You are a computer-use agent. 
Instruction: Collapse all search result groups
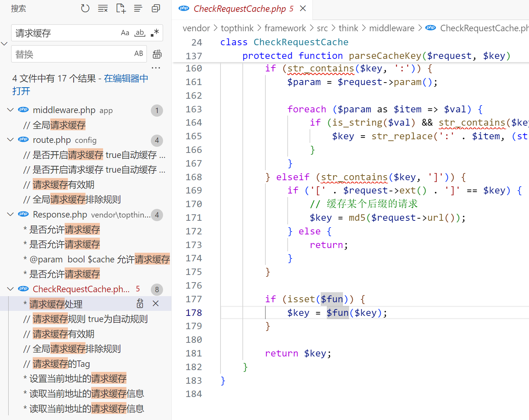pos(156,8)
